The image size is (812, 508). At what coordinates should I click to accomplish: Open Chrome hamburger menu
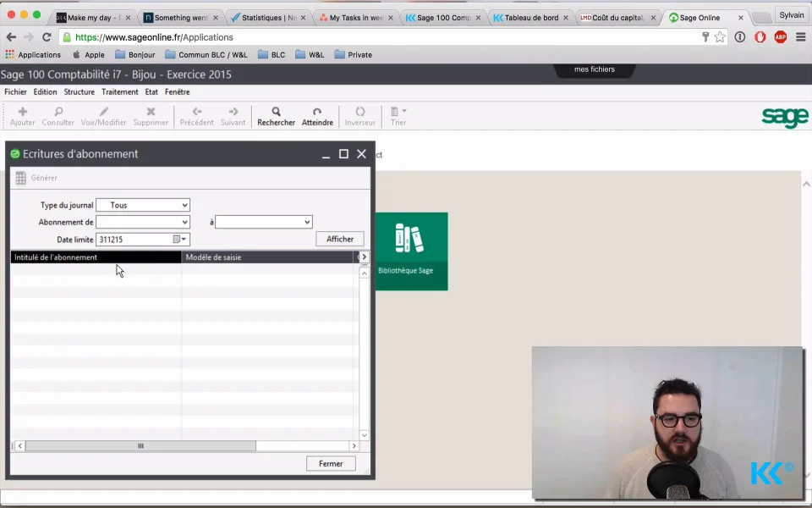point(801,36)
